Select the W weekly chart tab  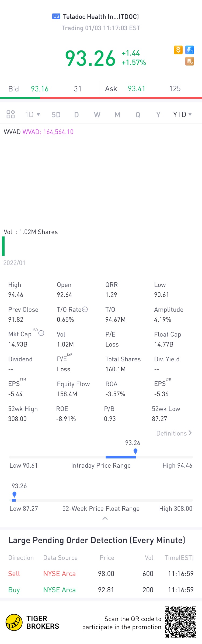coord(97,115)
